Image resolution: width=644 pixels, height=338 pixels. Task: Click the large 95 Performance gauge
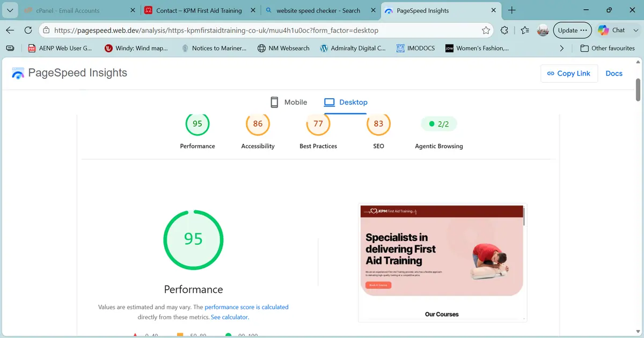[x=193, y=239]
